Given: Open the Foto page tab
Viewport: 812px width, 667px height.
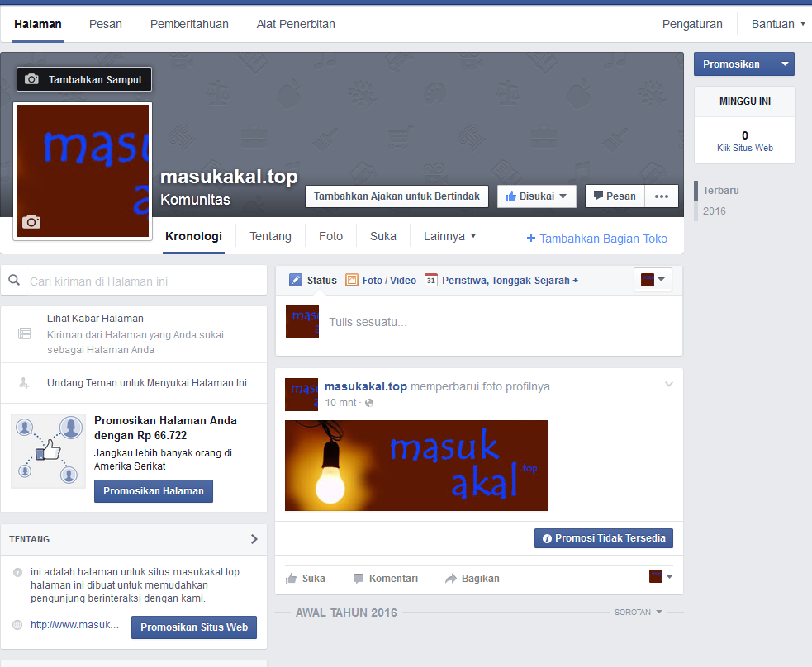Looking at the screenshot, I should 331,236.
